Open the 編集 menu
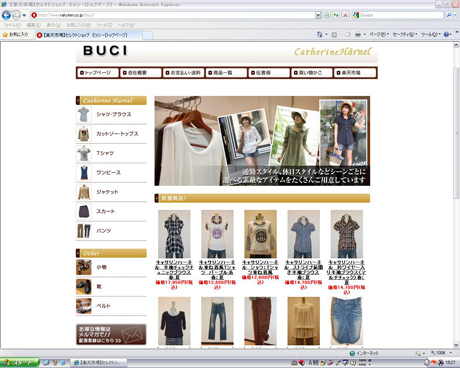The image size is (460, 368). point(34,25)
